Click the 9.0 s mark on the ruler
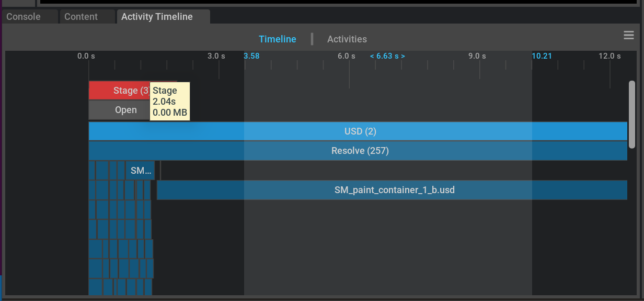This screenshot has width=644, height=301. point(477,56)
